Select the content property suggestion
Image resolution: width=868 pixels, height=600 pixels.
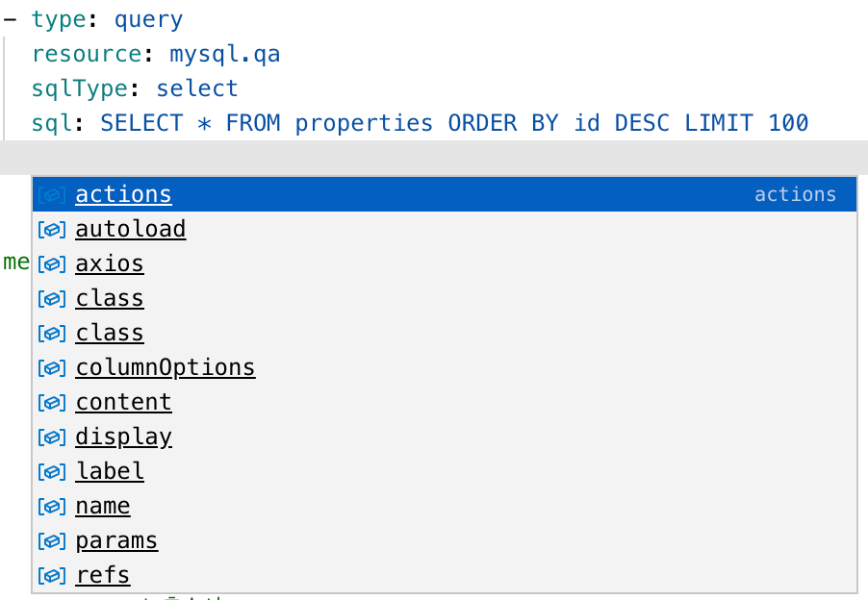445,402
